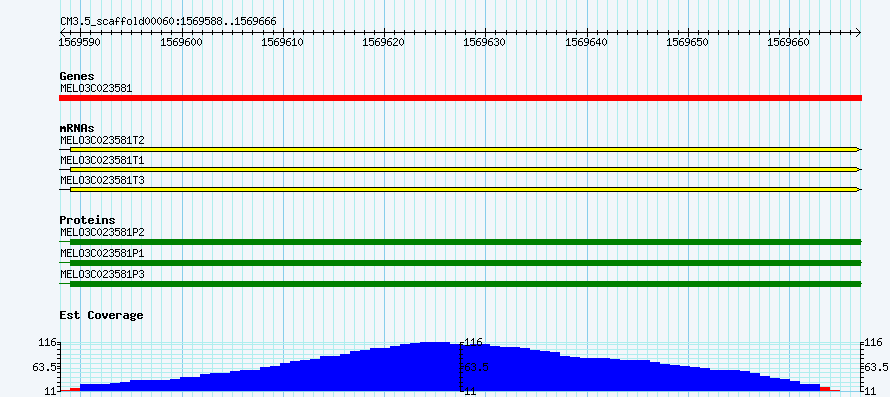
Task: Click the MELO3C023581T1 label text
Action: point(102,160)
